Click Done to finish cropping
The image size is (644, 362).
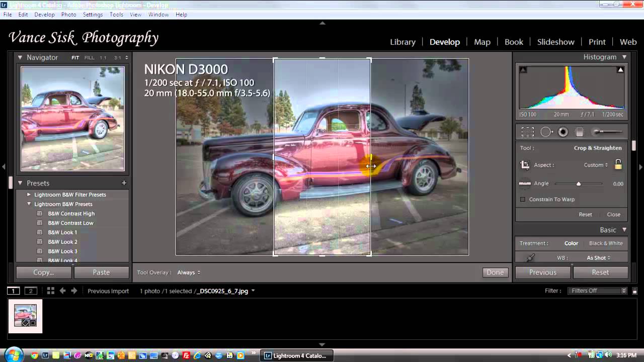495,273
